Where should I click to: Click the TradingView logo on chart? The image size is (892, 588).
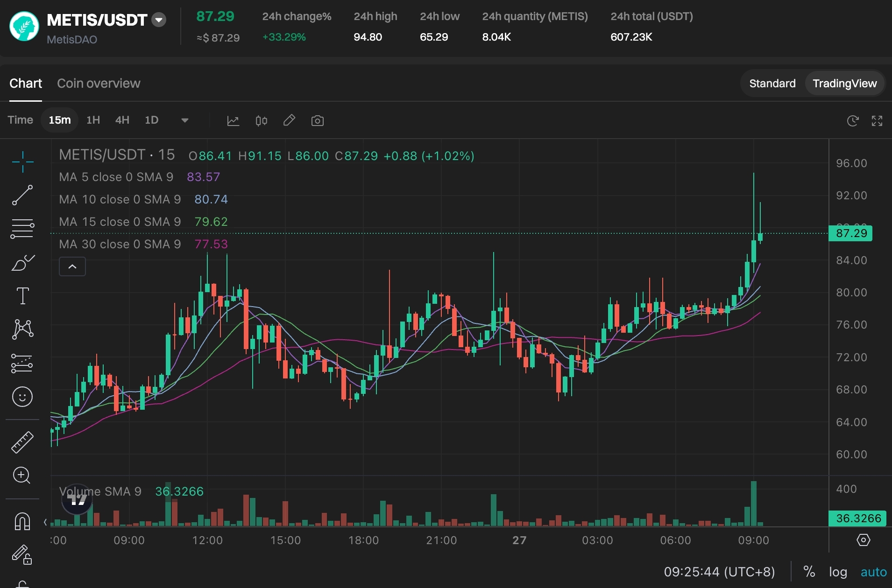coord(77,500)
